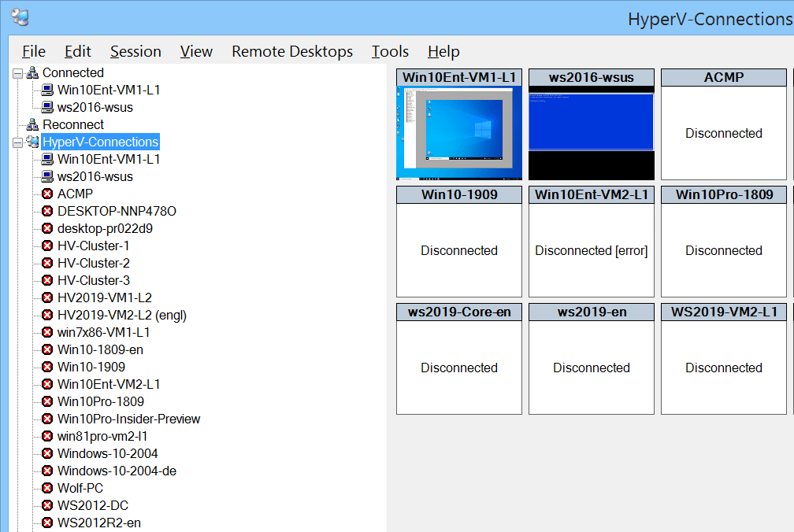This screenshot has height=532, width=794.
Task: Open the ws2016-wsus live thumbnail
Action: [x=592, y=133]
